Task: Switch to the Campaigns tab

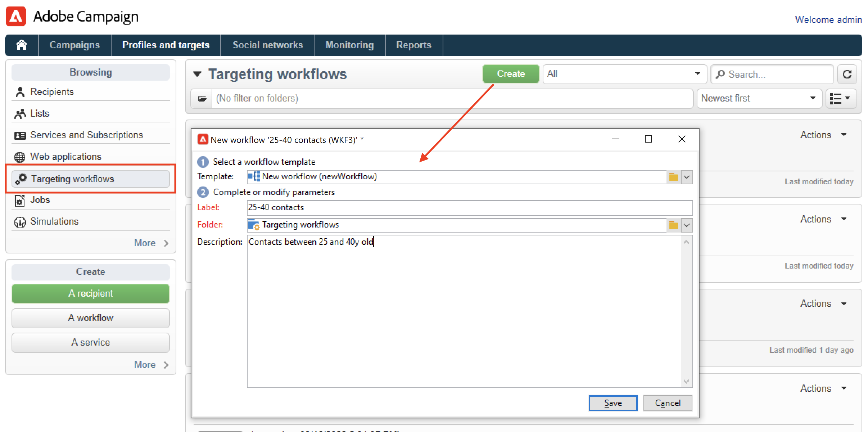Action: tap(74, 45)
